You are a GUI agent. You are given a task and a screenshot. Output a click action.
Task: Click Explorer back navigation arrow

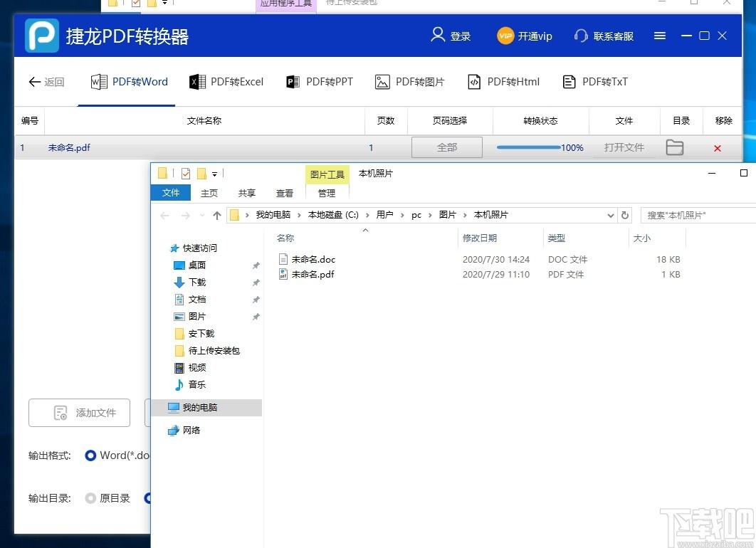165,216
